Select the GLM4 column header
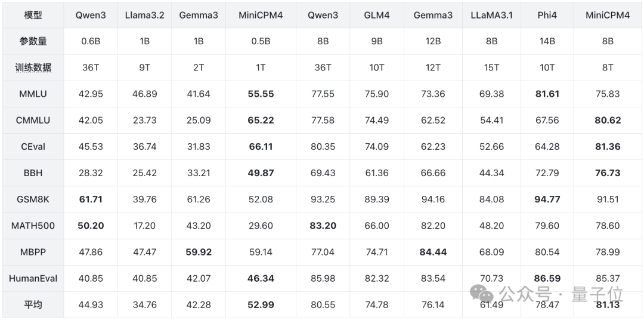 (x=377, y=15)
